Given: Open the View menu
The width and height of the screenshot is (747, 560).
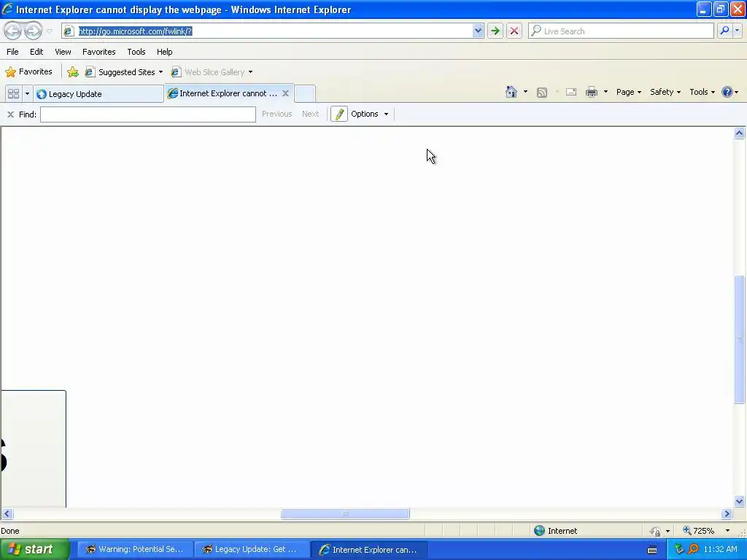Looking at the screenshot, I should [x=63, y=52].
